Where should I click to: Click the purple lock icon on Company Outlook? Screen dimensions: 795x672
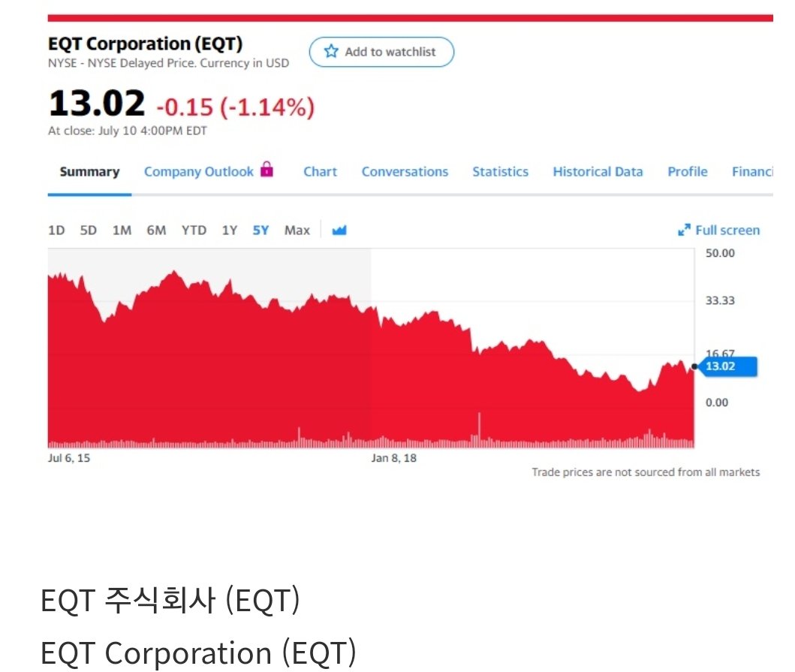(x=267, y=170)
